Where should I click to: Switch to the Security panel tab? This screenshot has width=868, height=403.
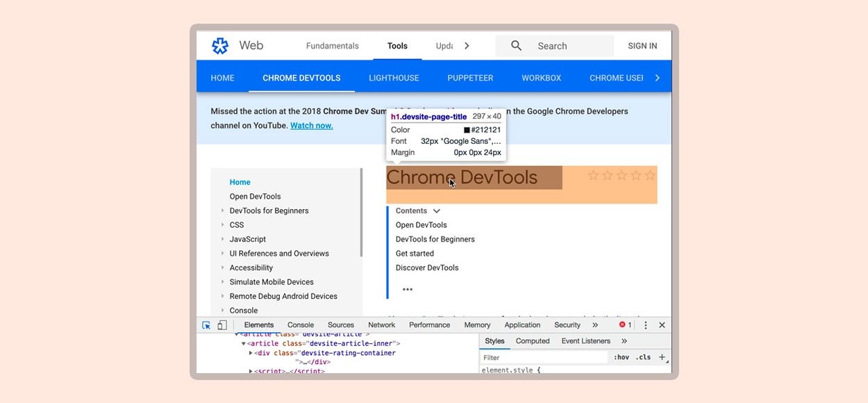coord(567,325)
